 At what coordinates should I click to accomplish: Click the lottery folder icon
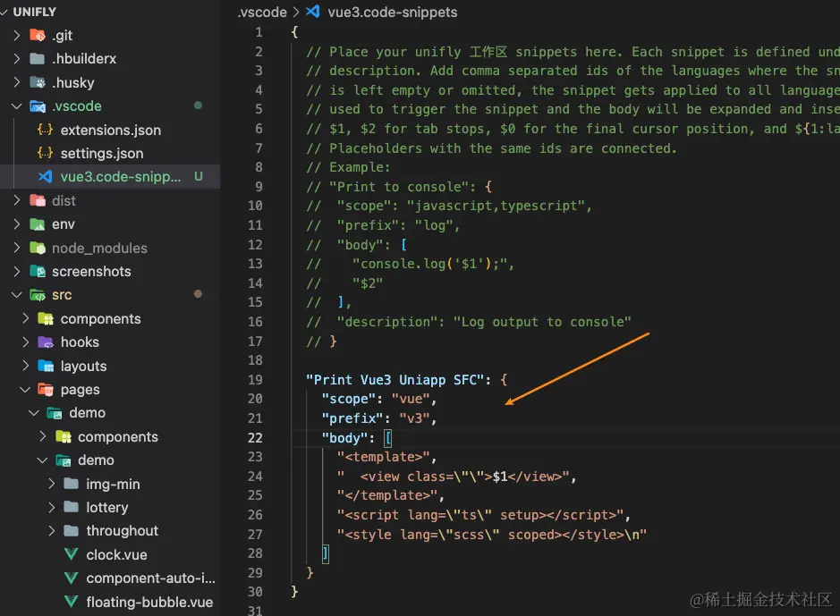pos(72,507)
